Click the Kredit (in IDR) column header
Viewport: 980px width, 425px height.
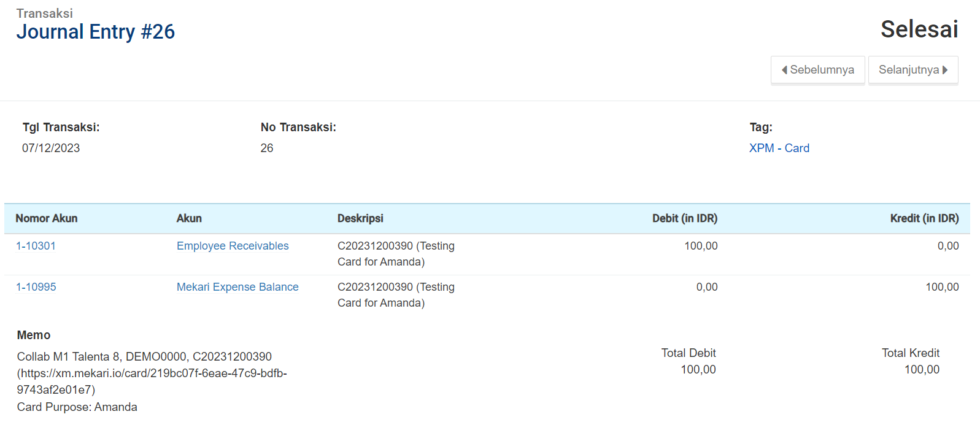[925, 218]
